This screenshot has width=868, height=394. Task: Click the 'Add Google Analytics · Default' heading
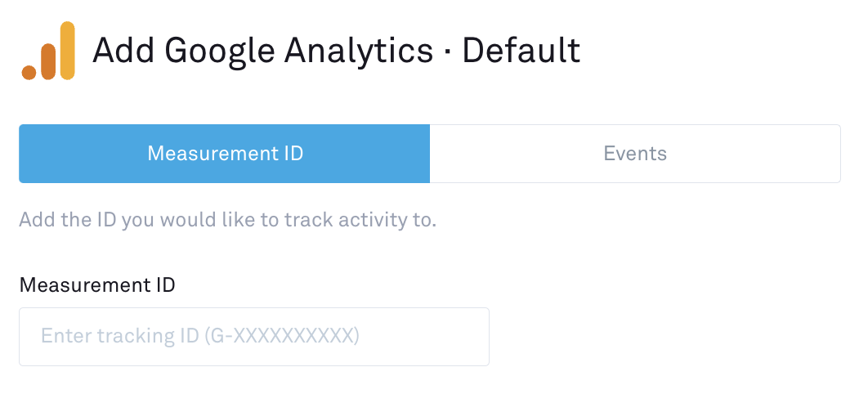click(336, 51)
